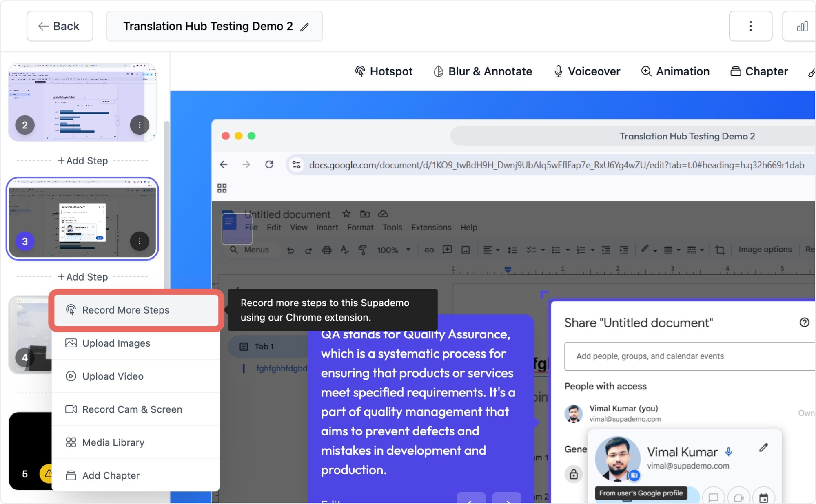
Task: Open the analytics bar chart icon
Action: coord(802,26)
